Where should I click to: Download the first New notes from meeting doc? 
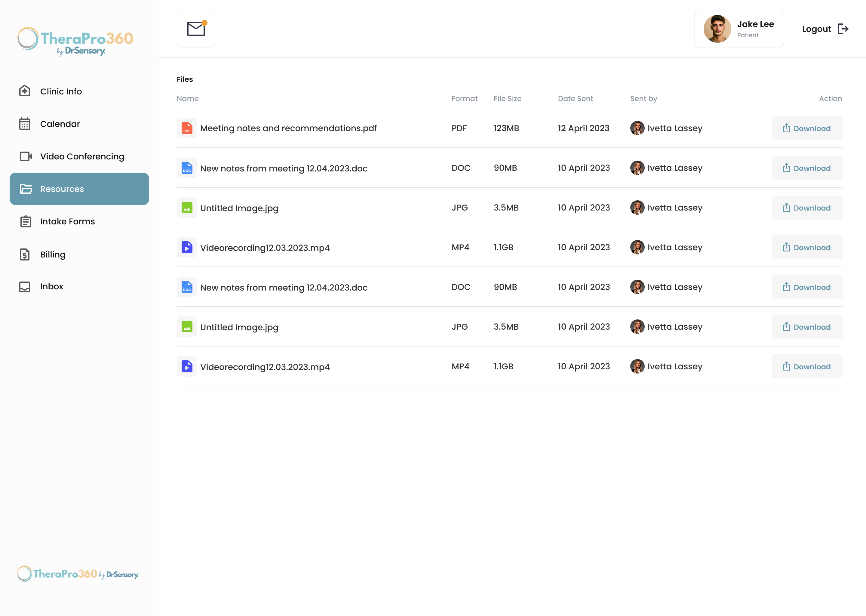(x=807, y=168)
